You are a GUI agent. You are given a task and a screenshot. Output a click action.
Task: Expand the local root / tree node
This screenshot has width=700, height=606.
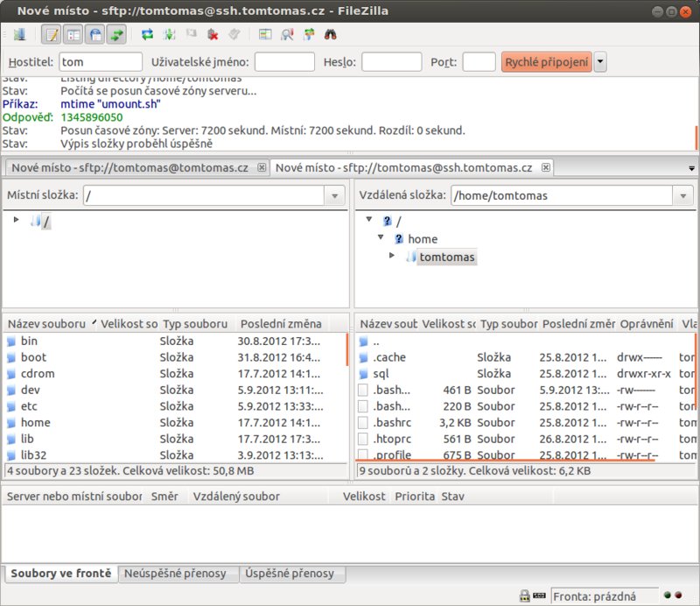tap(16, 220)
